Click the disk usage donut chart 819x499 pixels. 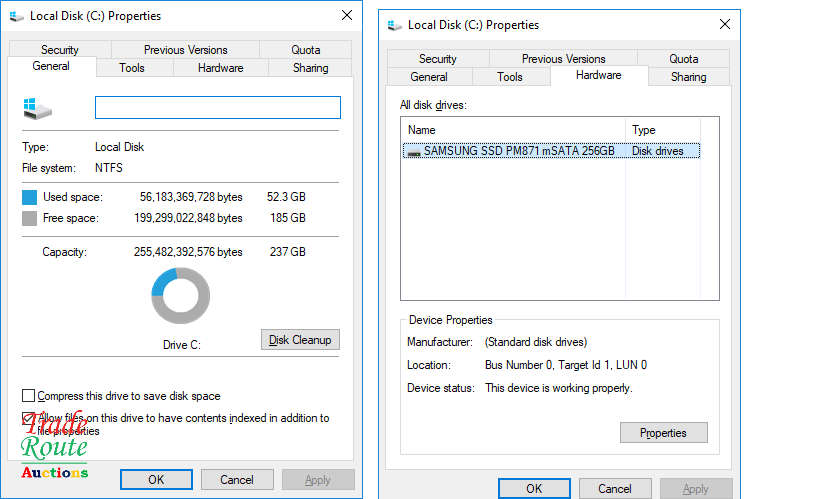pos(181,296)
